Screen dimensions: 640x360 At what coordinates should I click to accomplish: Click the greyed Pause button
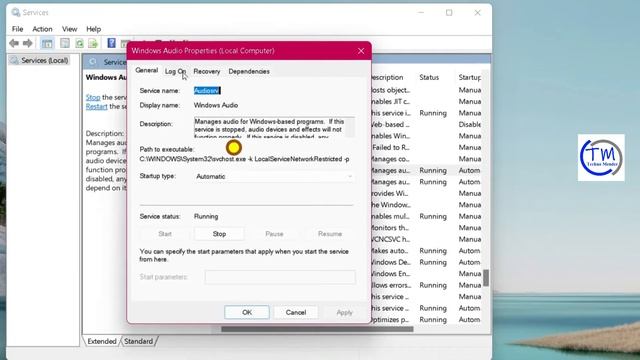274,234
